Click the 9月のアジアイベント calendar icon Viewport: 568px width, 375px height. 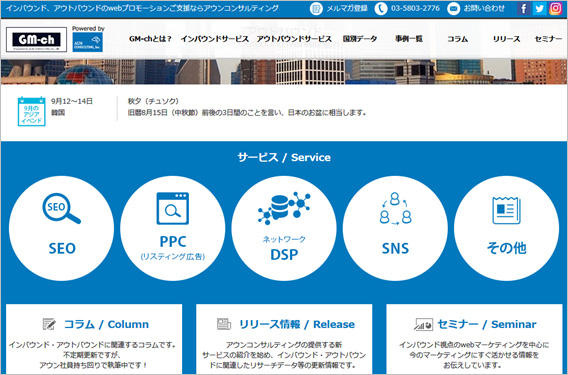coord(32,111)
